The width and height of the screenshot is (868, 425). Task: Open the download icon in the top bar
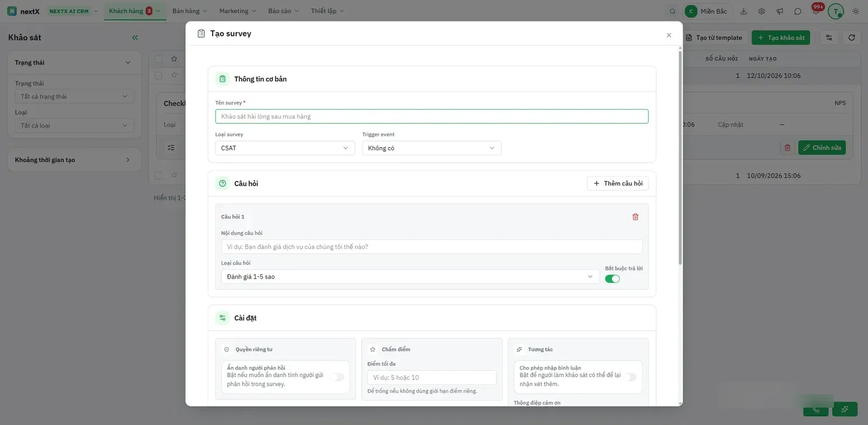(744, 11)
